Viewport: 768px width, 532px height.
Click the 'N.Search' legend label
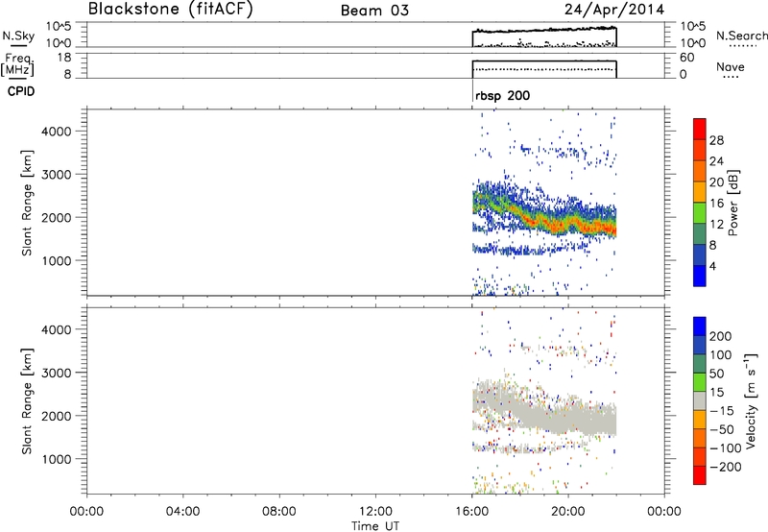(741, 36)
